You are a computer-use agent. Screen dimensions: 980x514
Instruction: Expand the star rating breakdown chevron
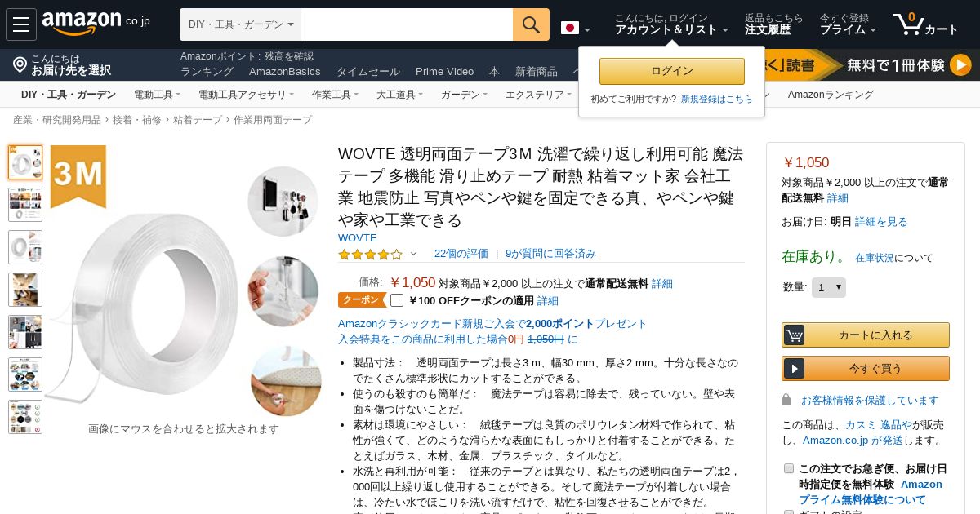[413, 254]
